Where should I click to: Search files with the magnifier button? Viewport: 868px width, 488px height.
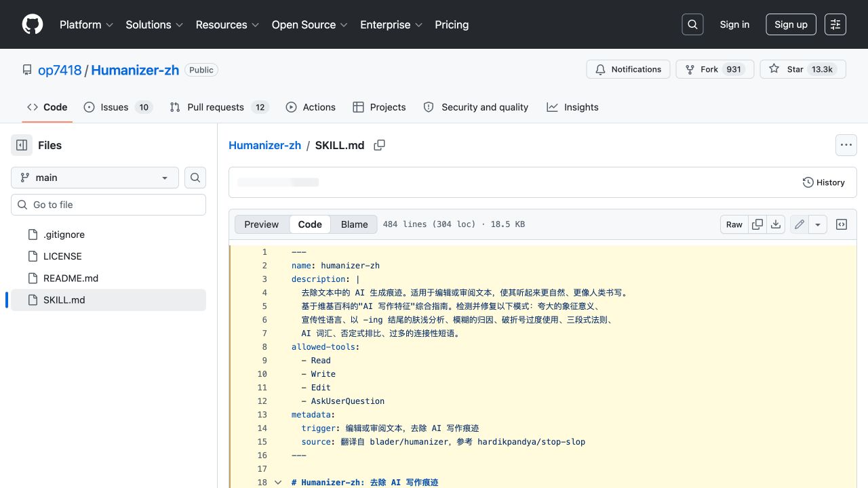(195, 178)
